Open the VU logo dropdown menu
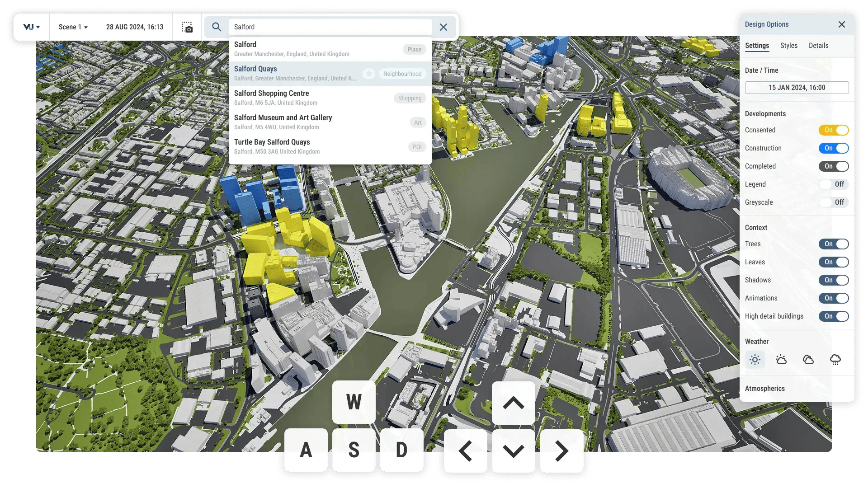The height and width of the screenshot is (488, 868). coord(32,27)
